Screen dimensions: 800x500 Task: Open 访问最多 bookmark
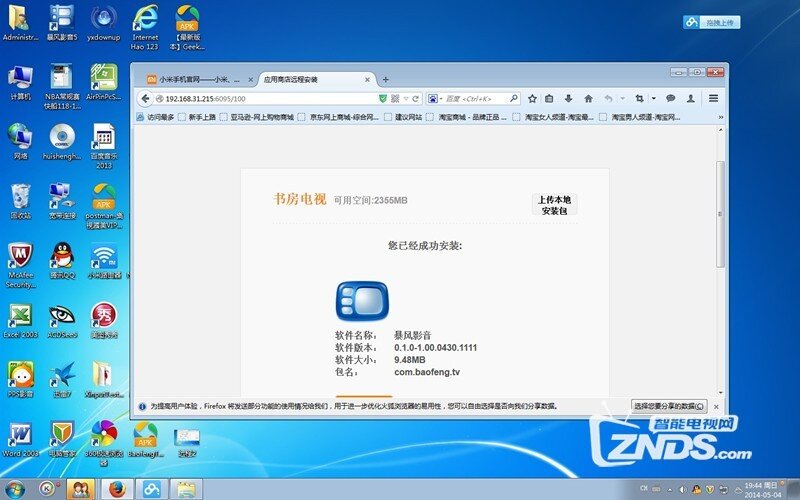[156, 117]
